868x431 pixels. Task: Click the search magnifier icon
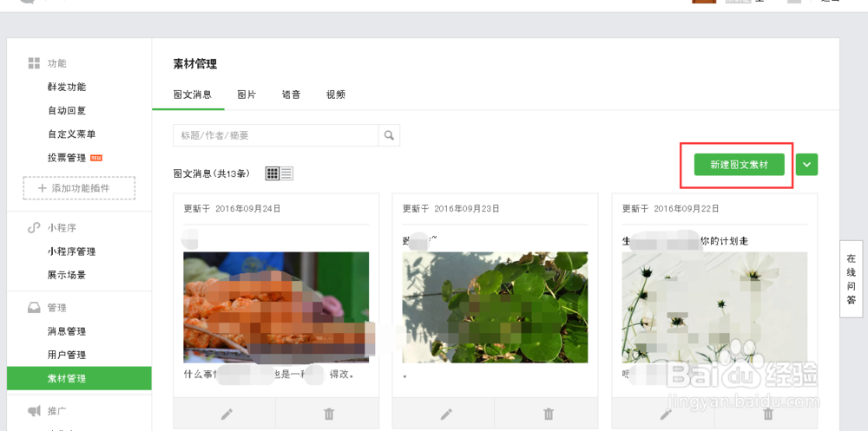coord(389,135)
